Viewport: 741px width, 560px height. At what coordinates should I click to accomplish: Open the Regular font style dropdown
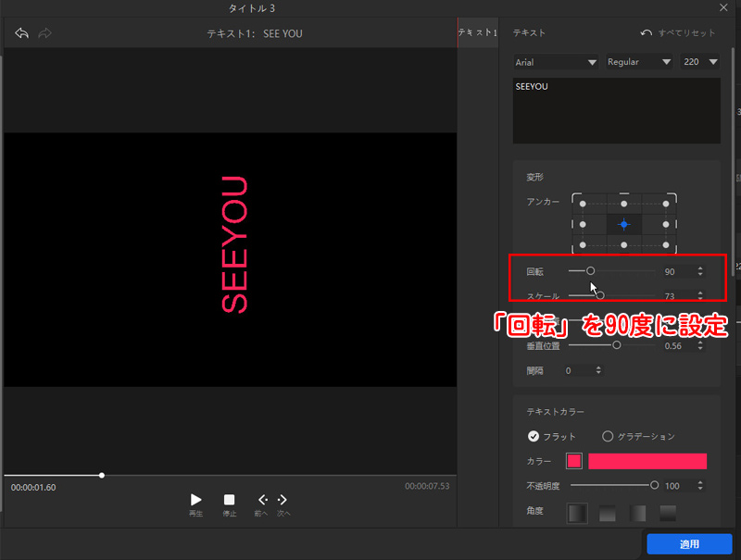[x=638, y=61]
